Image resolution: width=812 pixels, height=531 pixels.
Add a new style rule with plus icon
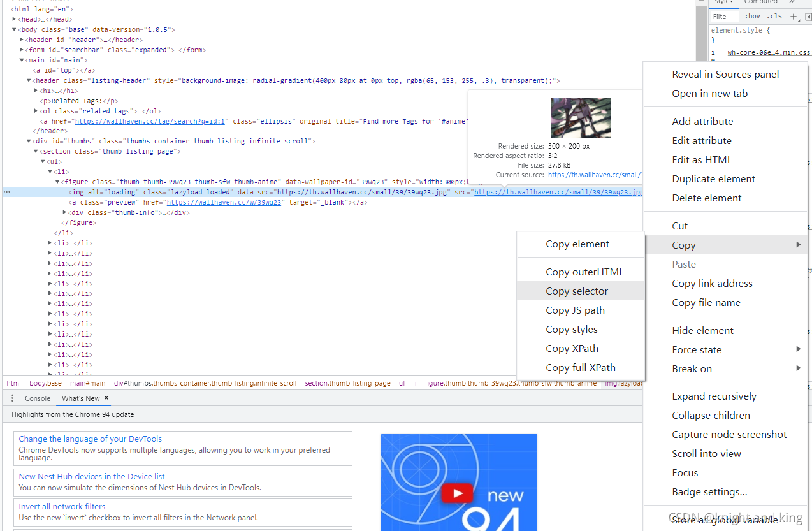[x=794, y=17]
